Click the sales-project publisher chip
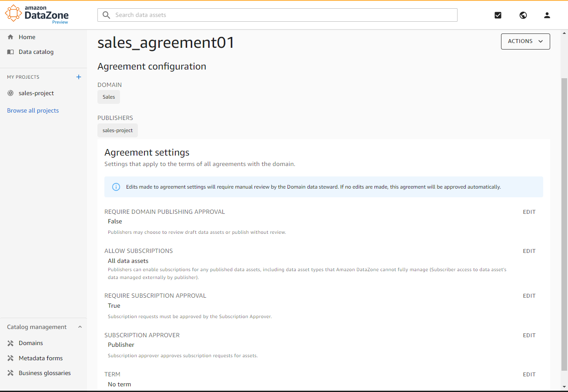Viewport: 568px width, 392px height. pos(117,130)
